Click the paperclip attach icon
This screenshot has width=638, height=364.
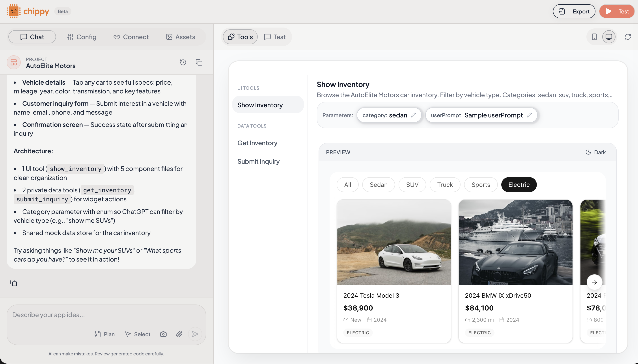179,334
